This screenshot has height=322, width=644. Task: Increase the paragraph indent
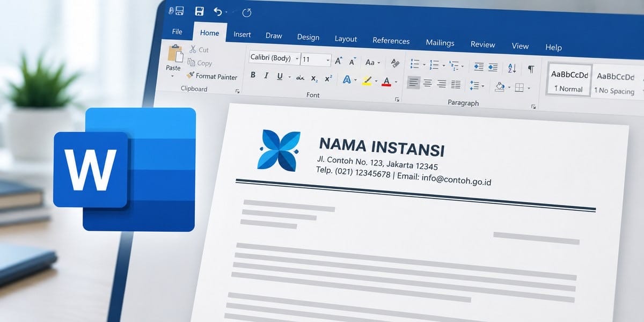494,68
